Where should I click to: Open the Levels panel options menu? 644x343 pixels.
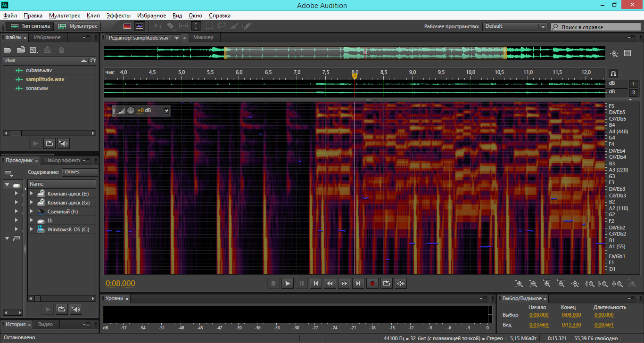click(x=483, y=298)
